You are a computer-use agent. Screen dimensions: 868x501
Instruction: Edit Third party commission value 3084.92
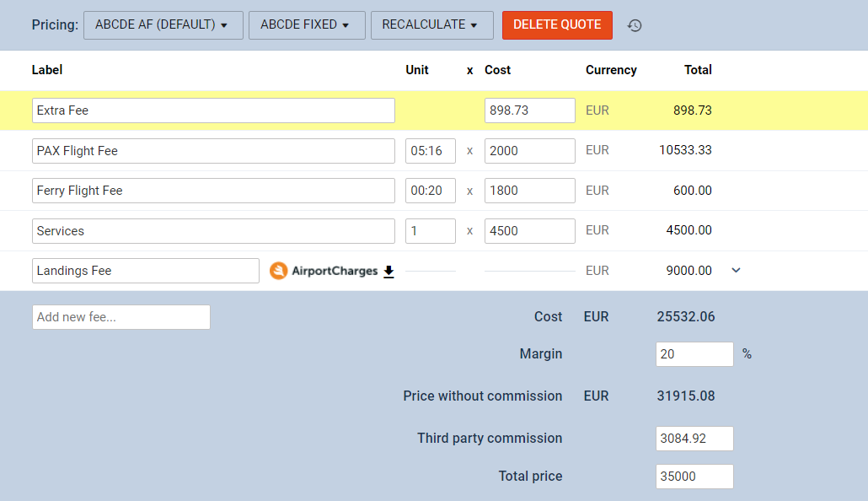694,439
